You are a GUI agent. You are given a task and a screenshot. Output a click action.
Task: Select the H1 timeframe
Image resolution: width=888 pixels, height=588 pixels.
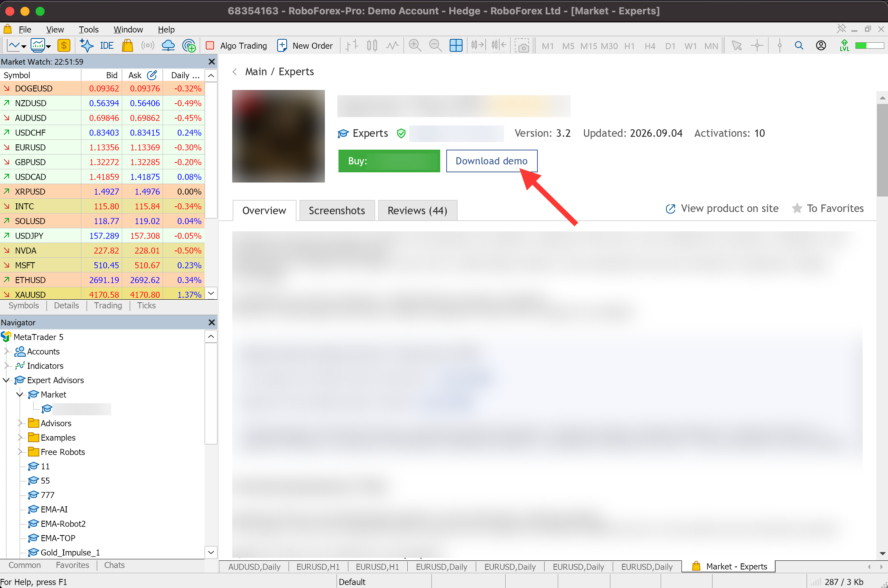point(629,46)
